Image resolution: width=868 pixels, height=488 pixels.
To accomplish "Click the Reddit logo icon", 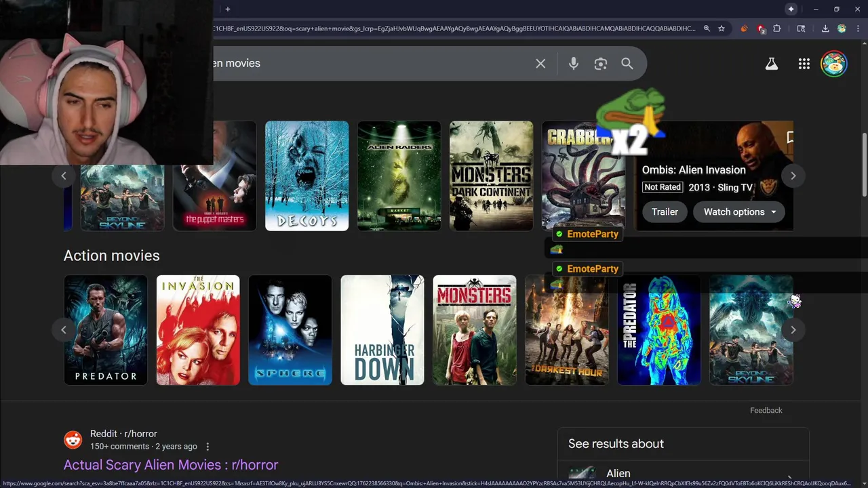I will click(73, 440).
